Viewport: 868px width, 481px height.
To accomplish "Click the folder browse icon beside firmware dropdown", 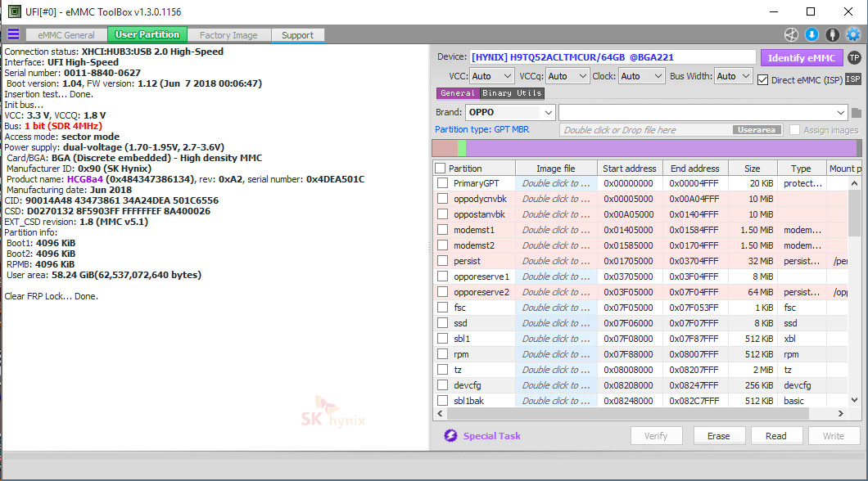I will coord(857,113).
